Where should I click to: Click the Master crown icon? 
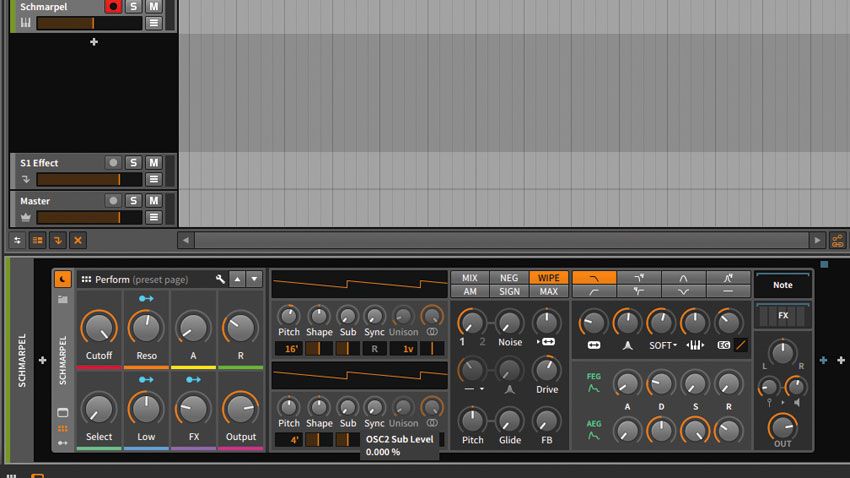25,217
